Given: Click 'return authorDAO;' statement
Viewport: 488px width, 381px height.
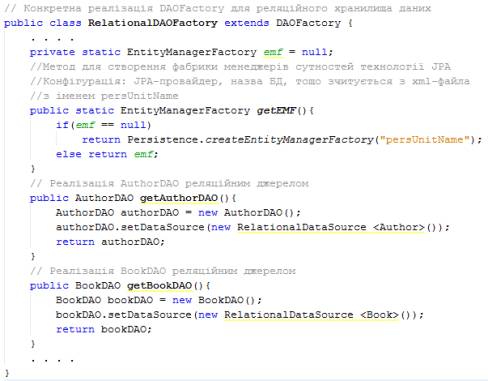Looking at the screenshot, I should [x=110, y=242].
